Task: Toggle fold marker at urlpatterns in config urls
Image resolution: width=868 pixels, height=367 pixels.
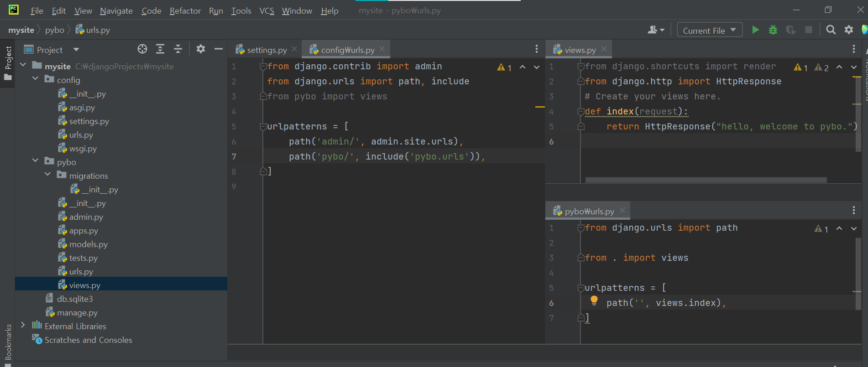Action: click(x=263, y=126)
